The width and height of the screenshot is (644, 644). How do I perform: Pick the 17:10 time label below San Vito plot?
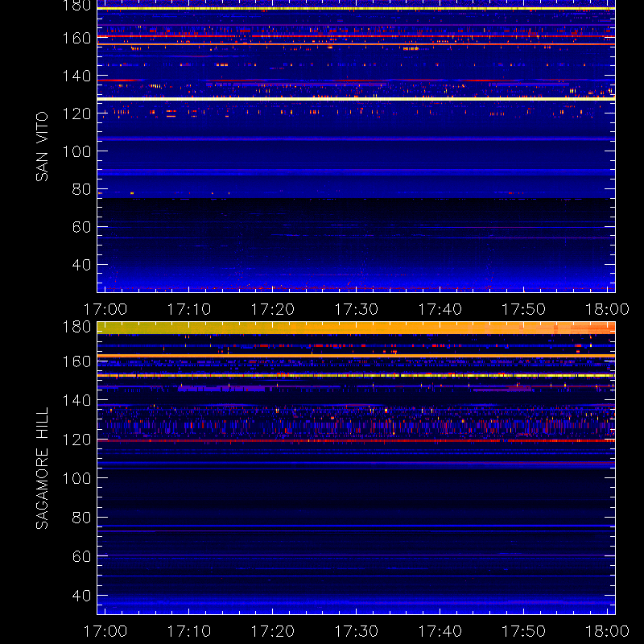click(x=189, y=309)
